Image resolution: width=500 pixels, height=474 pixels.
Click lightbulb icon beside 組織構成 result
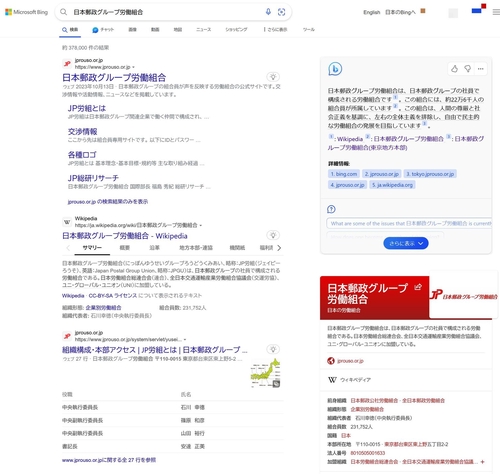coord(273,349)
